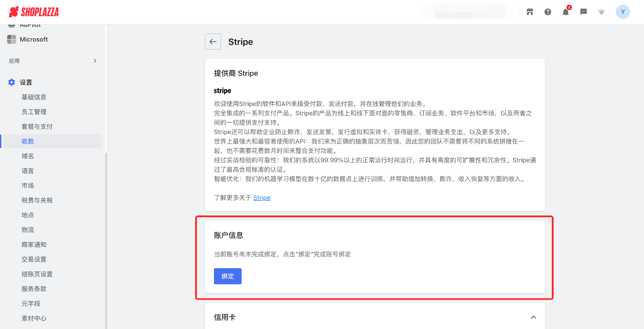Open the notifications bell
Screen dimensions: 644x329
coord(566,12)
